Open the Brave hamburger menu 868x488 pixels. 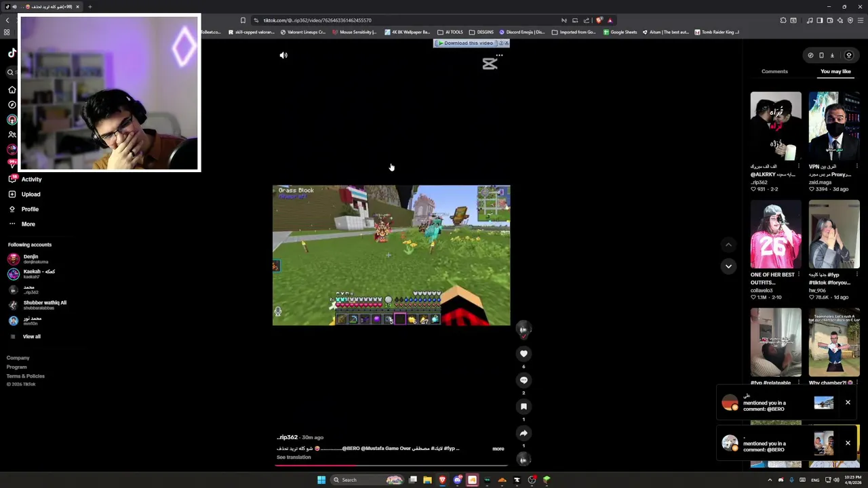(861, 20)
